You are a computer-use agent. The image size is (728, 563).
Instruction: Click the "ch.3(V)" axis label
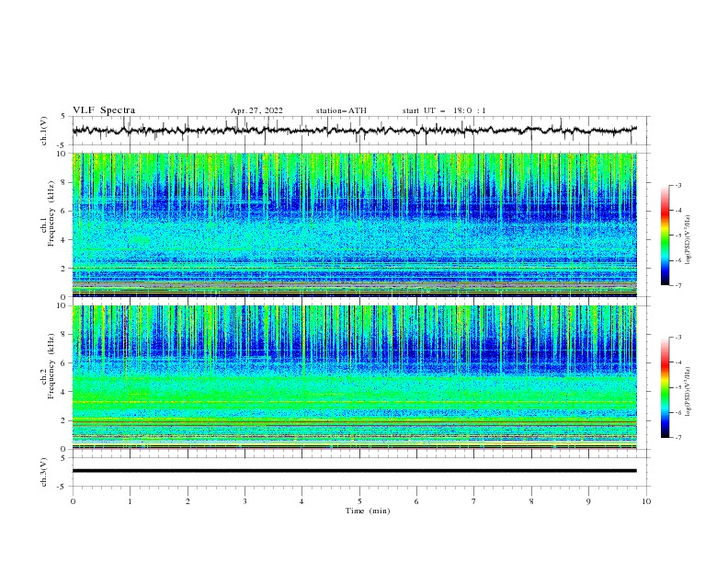(x=44, y=473)
